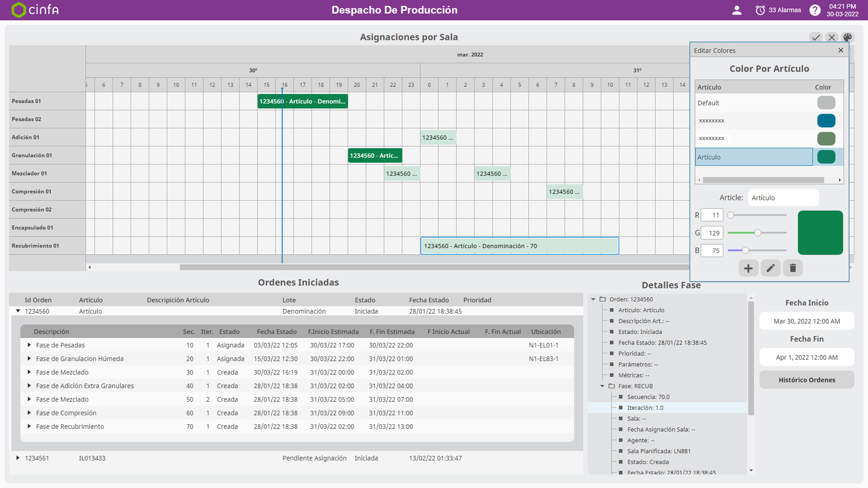This screenshot has width=868, height=488.
Task: Click the checkmark confirm icon
Action: (816, 37)
